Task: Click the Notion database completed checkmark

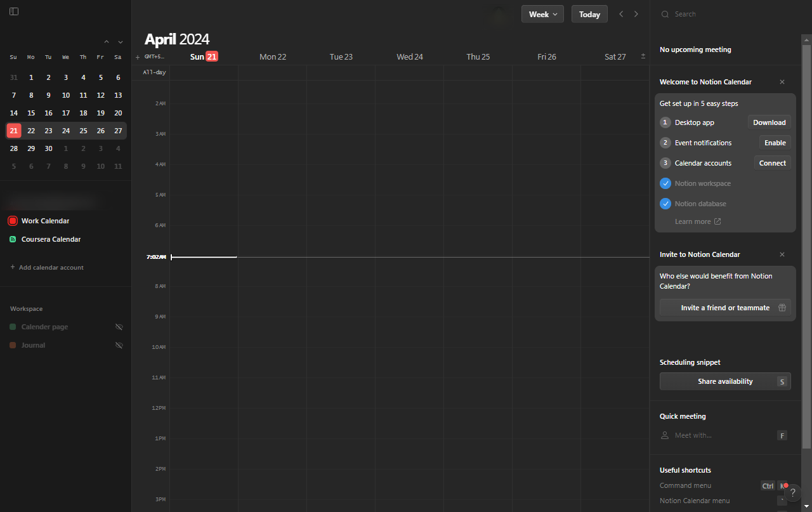Action: tap(665, 204)
